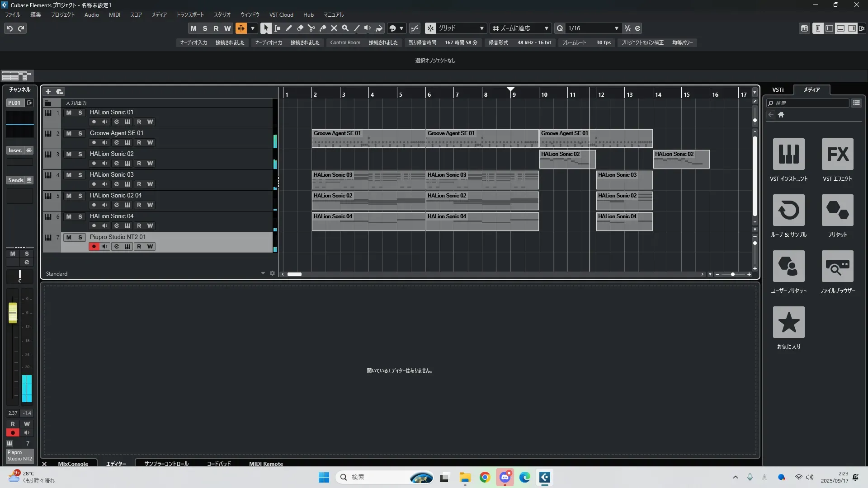868x488 pixels.
Task: Click the add track plus button
Action: click(x=48, y=92)
